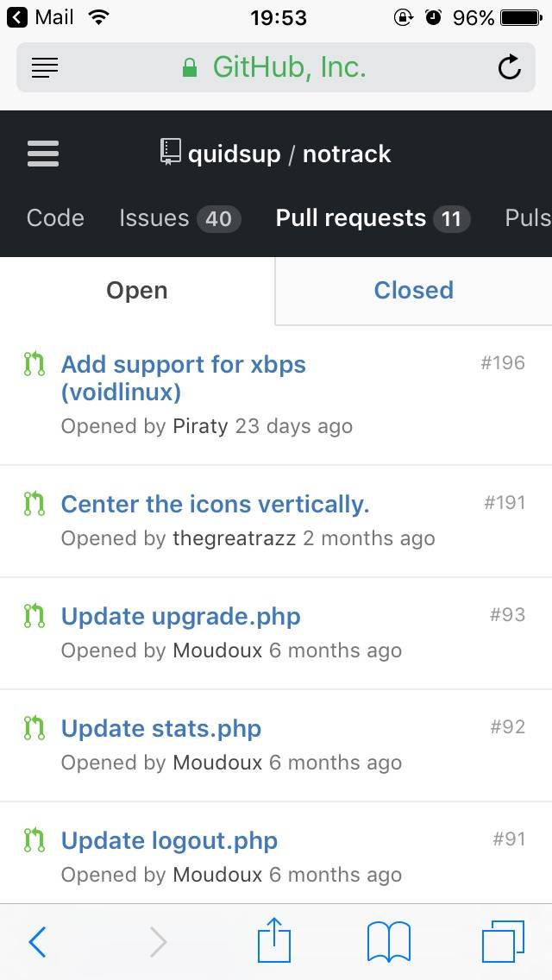Open Safari bookmarks via the book icon

[x=388, y=940]
